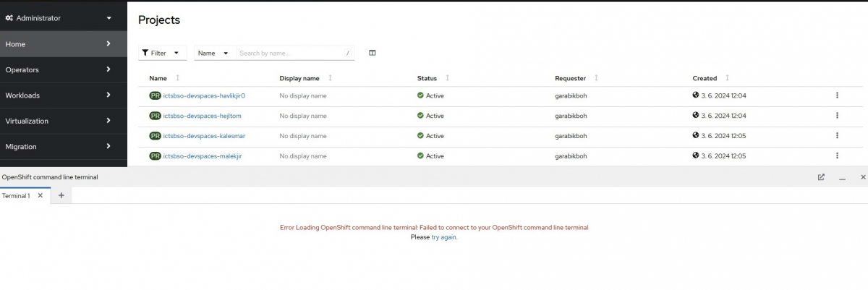Image resolution: width=868 pixels, height=290 pixels.
Task: Select the Terminal 1 tab
Action: [16, 196]
